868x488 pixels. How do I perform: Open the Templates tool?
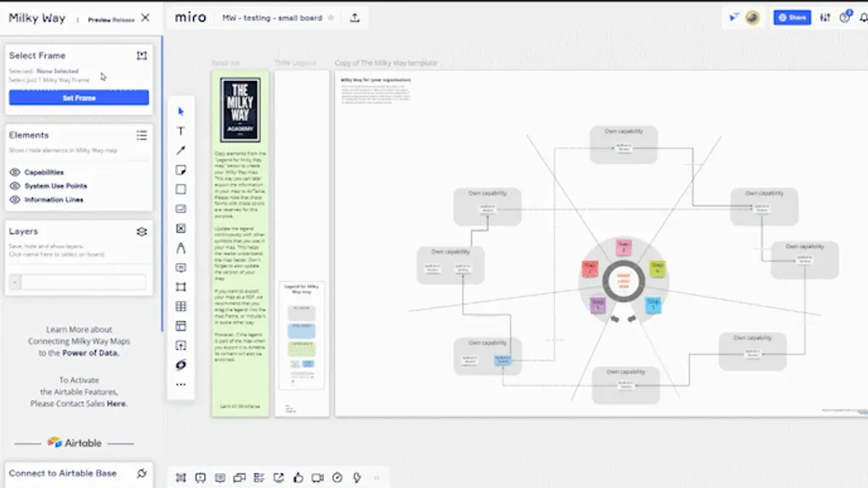pos(181,326)
